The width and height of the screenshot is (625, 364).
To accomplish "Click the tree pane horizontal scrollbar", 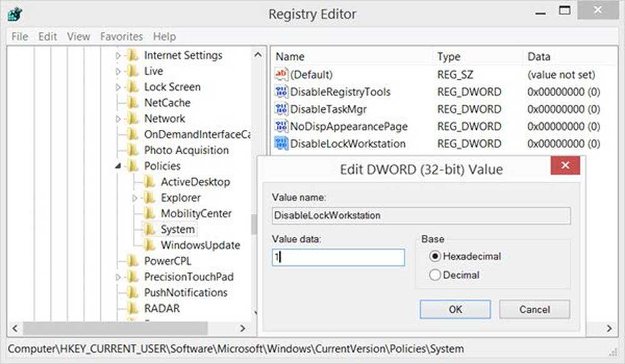I will click(115, 328).
